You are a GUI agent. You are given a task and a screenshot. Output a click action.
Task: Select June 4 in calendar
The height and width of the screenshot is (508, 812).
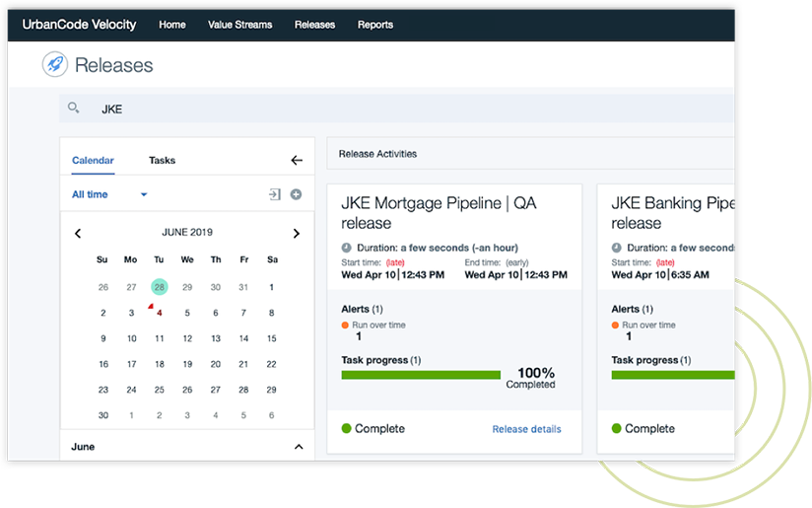pos(160,313)
